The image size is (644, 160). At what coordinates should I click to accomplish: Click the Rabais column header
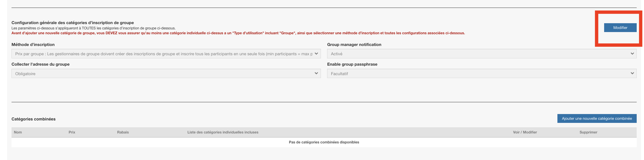point(123,132)
